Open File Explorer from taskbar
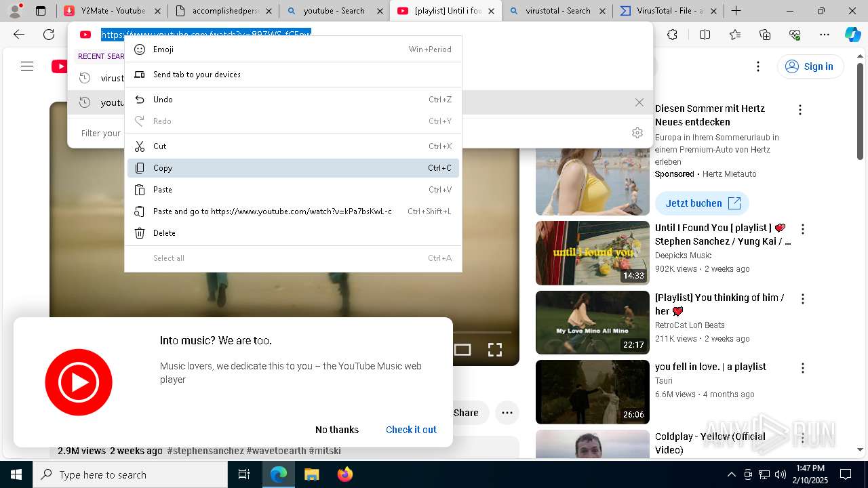The width and height of the screenshot is (868, 488). [311, 474]
